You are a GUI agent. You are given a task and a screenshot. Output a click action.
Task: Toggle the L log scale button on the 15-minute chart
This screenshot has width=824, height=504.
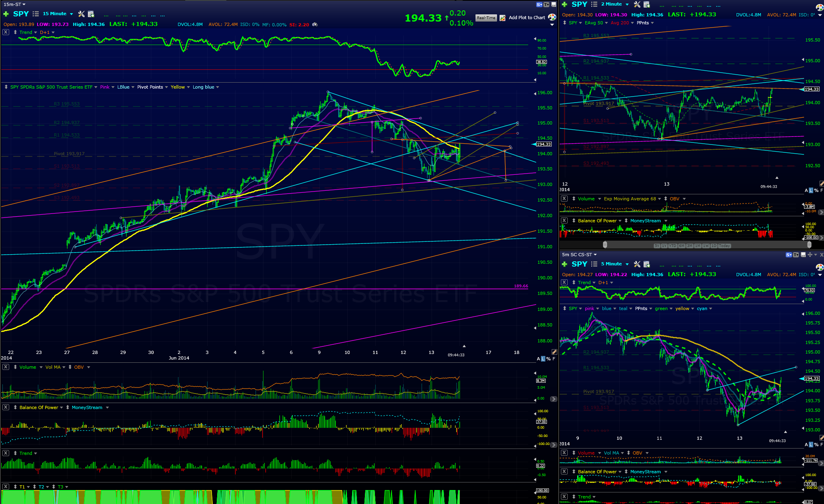click(543, 359)
